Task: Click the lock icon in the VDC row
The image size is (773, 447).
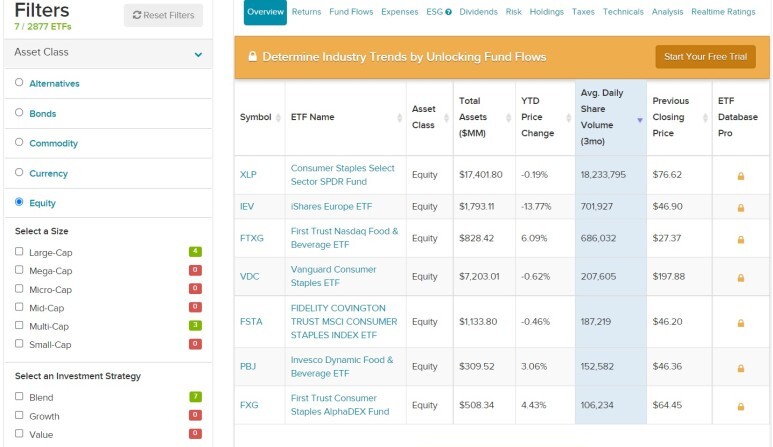Action: click(740, 278)
